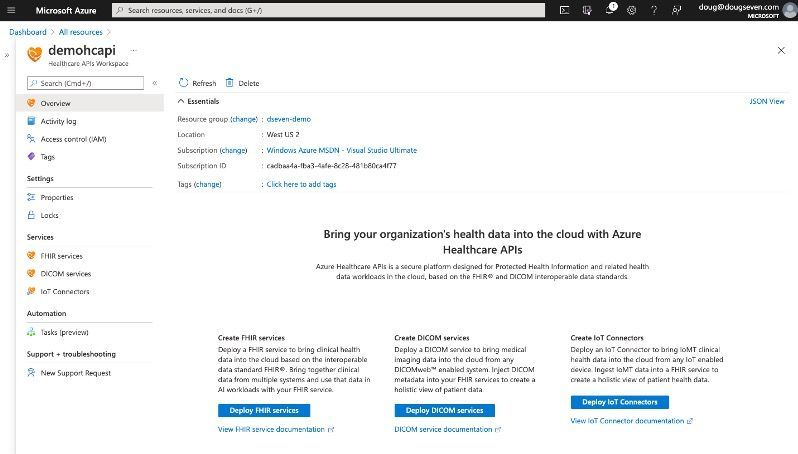Click the Tasks (preview) icon
The width and height of the screenshot is (798, 454).
(x=31, y=332)
